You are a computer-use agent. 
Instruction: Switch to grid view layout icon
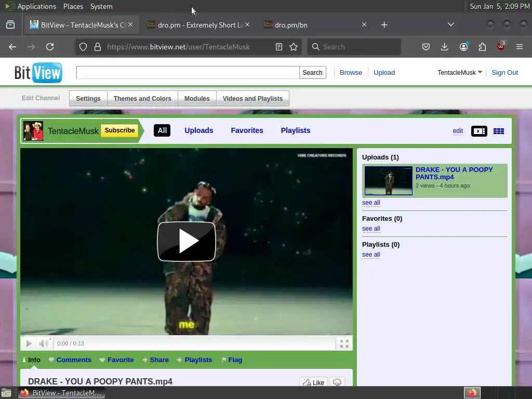[x=498, y=131]
